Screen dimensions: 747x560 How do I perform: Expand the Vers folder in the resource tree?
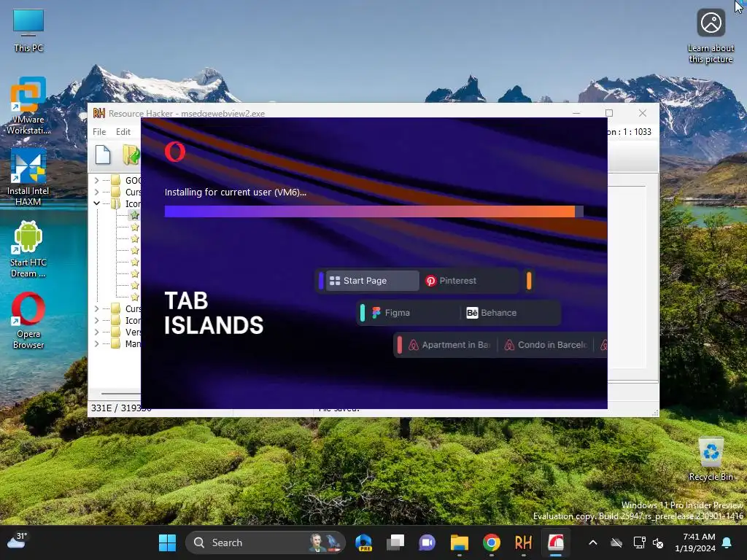pos(97,332)
